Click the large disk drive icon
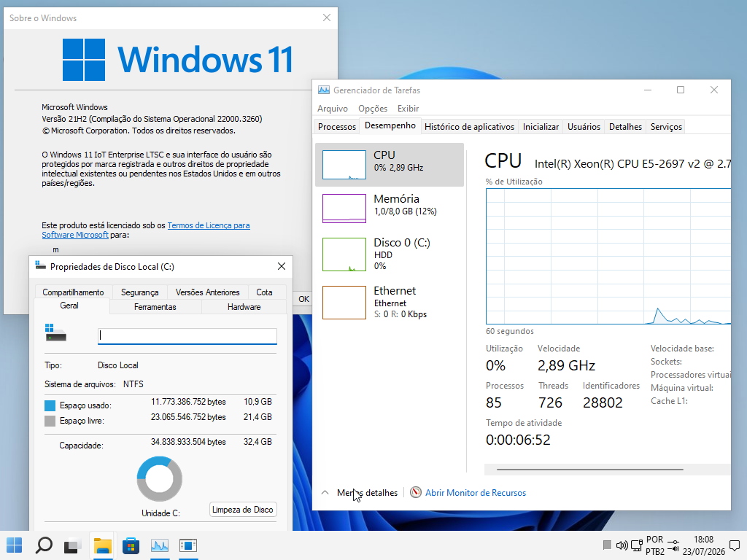Viewport: 747px width, 560px height. click(55, 332)
